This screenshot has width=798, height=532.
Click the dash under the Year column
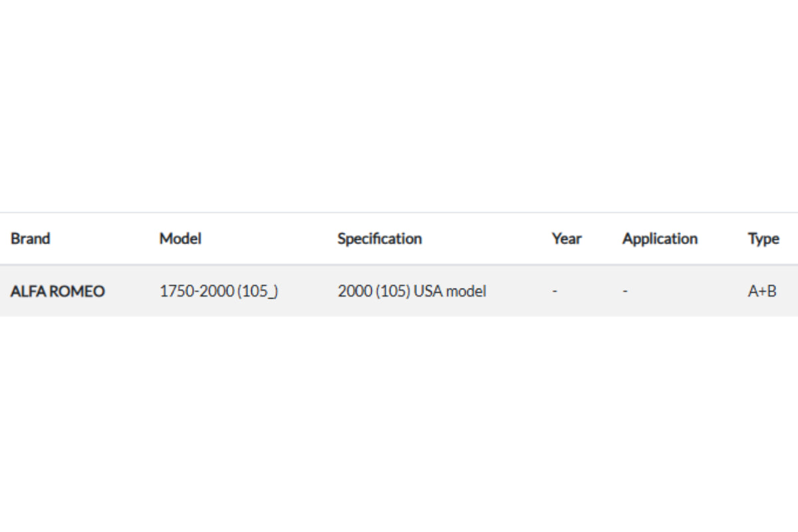(x=555, y=291)
